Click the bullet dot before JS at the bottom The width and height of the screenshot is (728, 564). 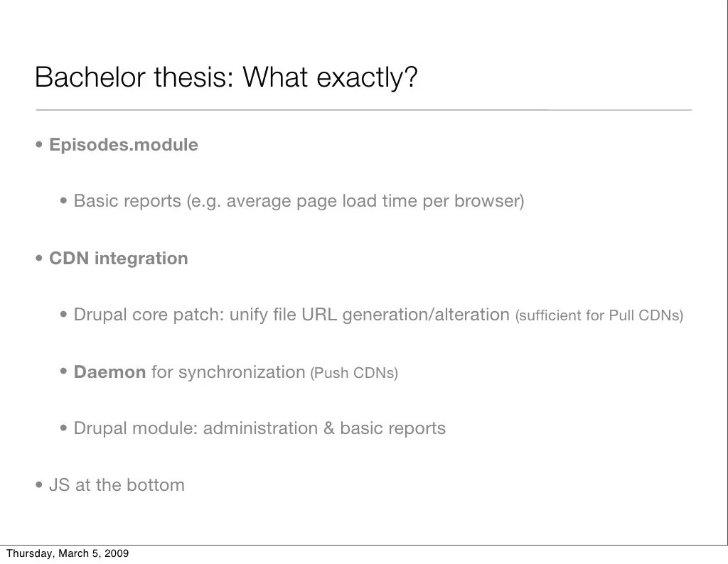(x=39, y=486)
